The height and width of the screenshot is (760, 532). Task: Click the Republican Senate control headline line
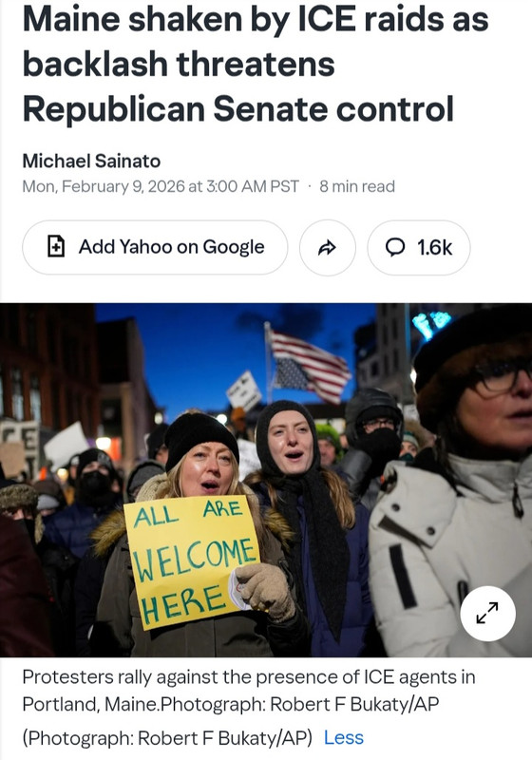point(237,108)
